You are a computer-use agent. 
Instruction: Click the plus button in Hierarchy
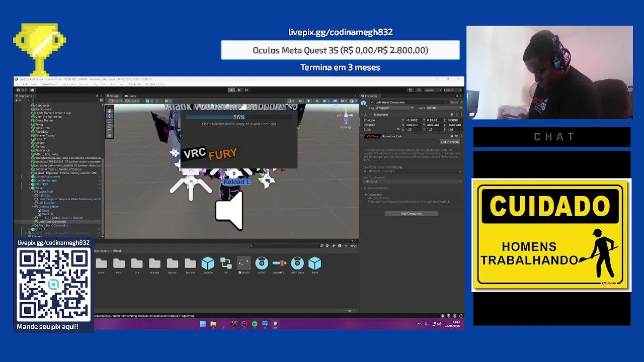tap(17, 101)
